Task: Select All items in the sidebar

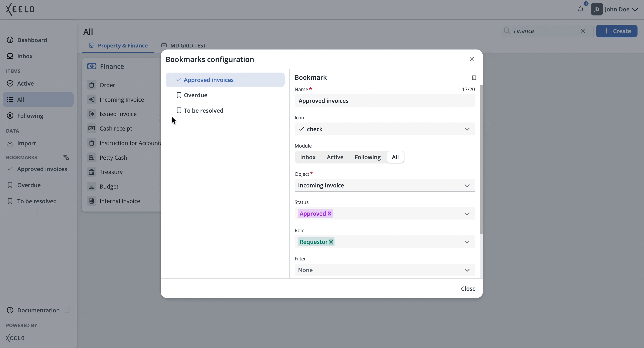Action: [x=38, y=99]
